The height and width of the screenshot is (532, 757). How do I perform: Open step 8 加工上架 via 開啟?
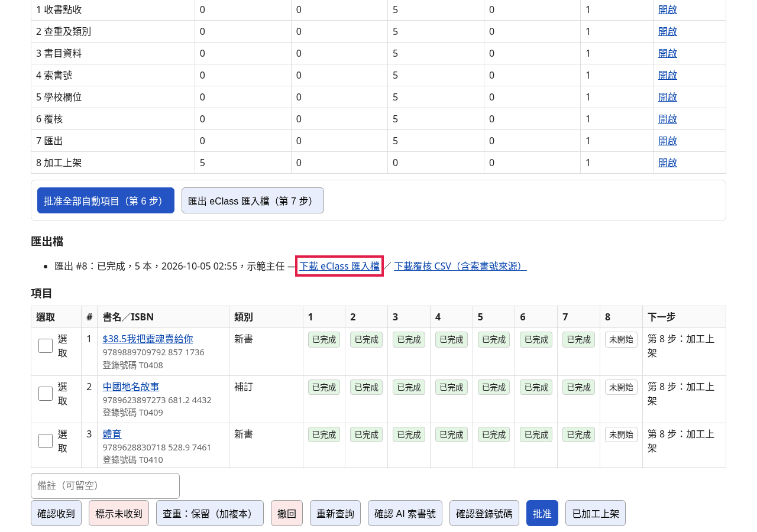pos(668,163)
